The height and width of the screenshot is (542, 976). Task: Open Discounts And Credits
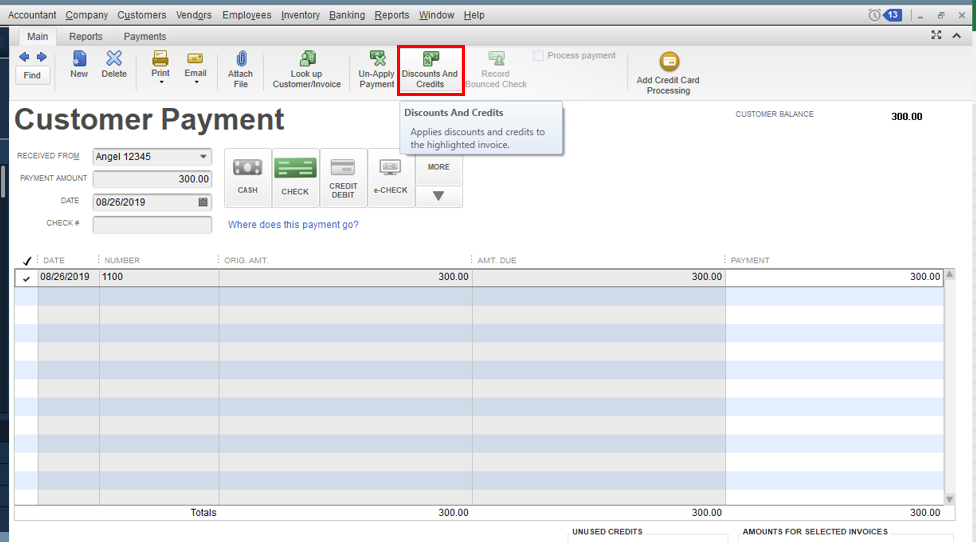[430, 70]
